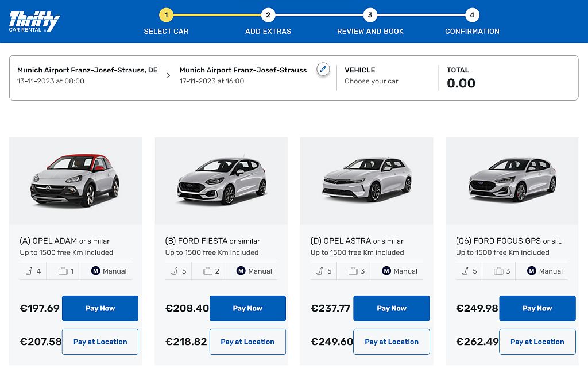The width and height of the screenshot is (588, 368).
Task: Click the yellow progress line between steps
Action: tap(216, 15)
